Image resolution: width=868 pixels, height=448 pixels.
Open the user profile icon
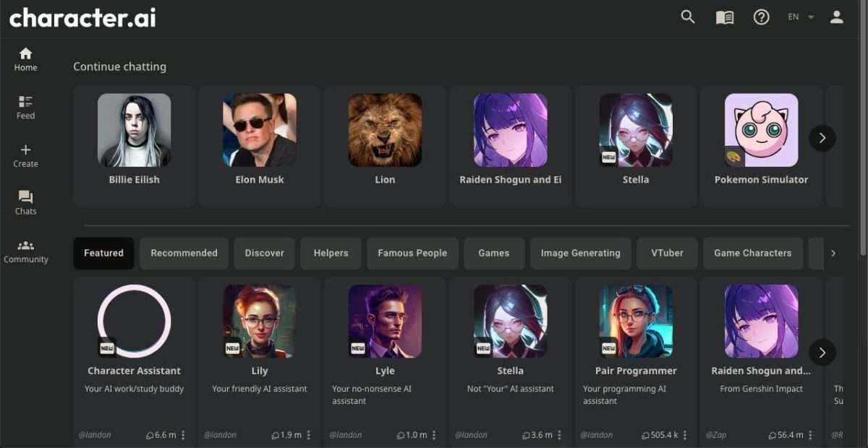[x=837, y=17]
